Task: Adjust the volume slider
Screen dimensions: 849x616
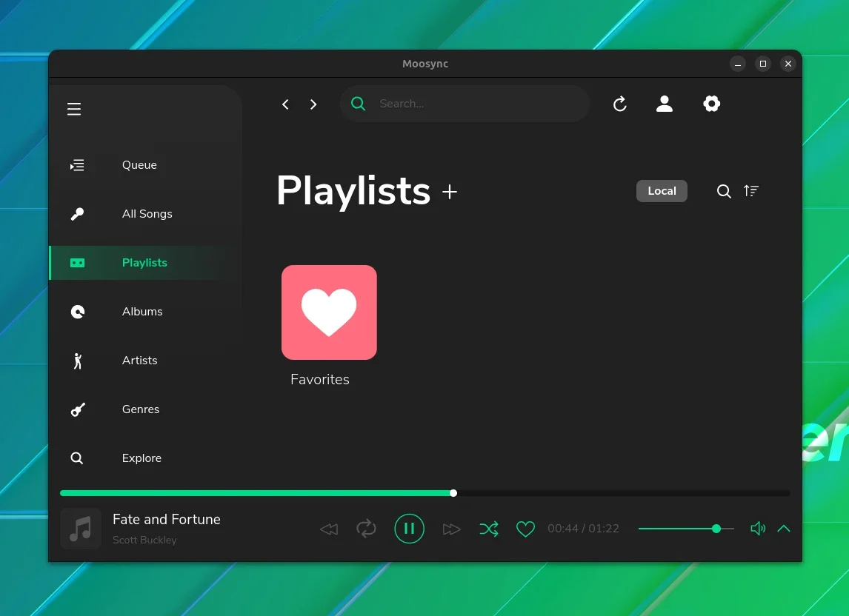Action: (x=686, y=529)
